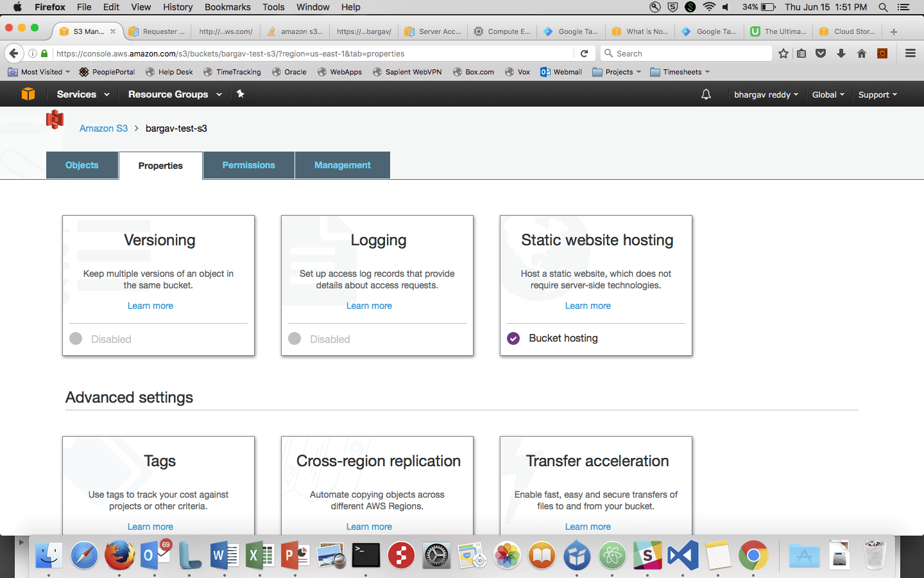Expand the Resource Groups dropdown

[175, 94]
